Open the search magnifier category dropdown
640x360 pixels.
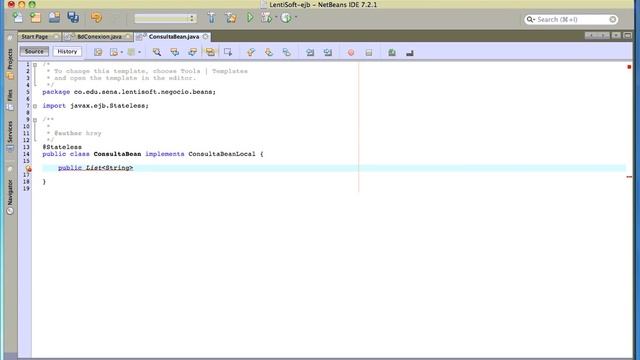point(530,19)
